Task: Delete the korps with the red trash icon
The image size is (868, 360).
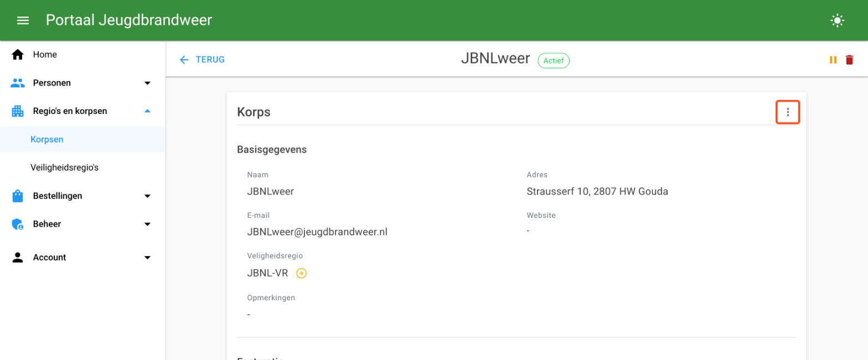Action: (850, 60)
